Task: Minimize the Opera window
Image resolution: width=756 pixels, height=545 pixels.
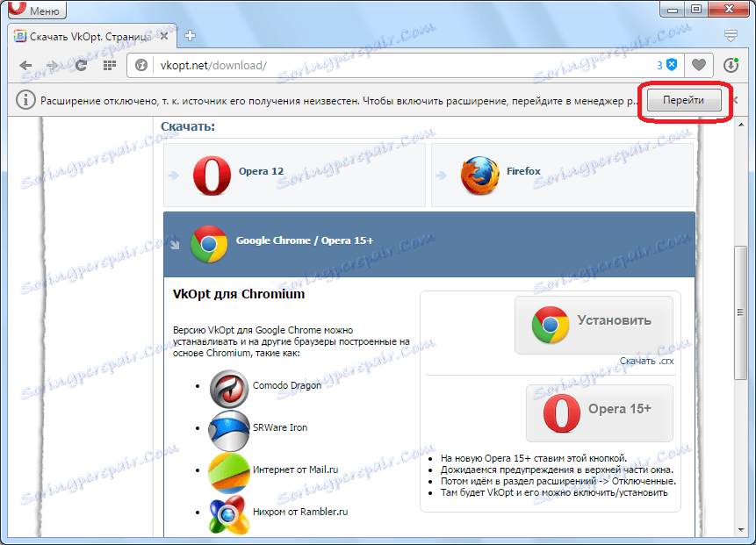Action: 673,9
